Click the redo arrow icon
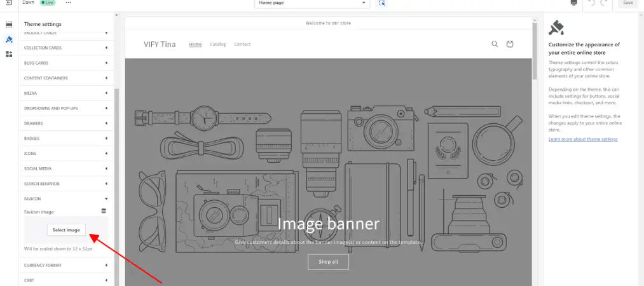Screen dimensions: 644x286 (603, 3)
